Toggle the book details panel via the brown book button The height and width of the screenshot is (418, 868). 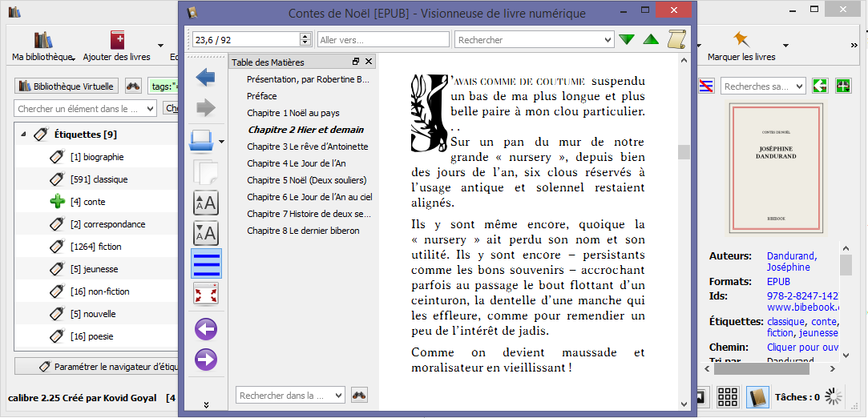pos(757,397)
